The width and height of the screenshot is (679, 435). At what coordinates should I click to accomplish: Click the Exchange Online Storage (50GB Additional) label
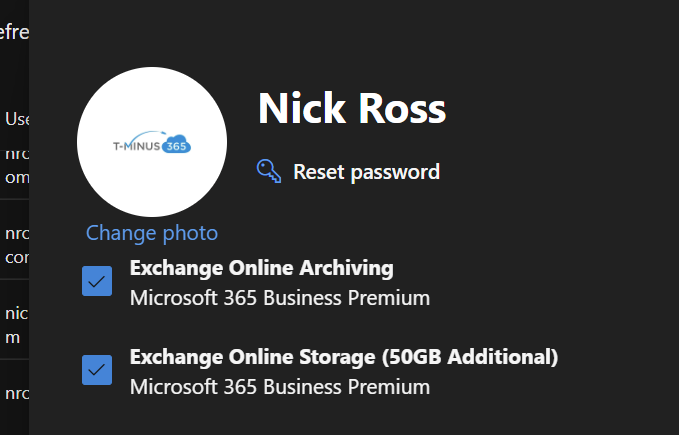(x=344, y=357)
